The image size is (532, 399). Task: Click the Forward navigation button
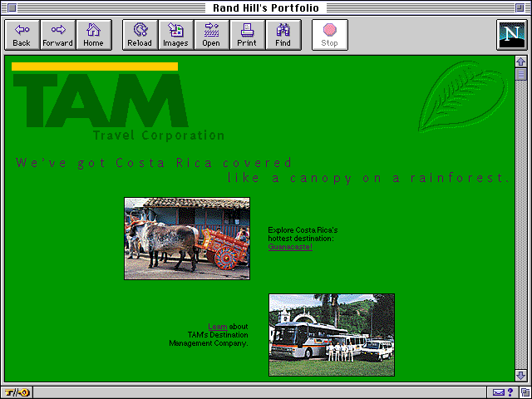(58, 35)
